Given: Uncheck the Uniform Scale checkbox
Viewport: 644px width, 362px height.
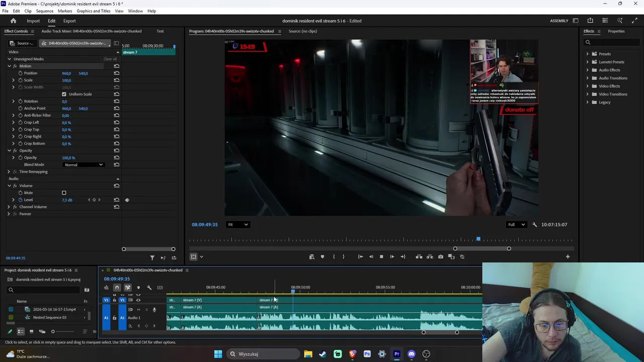Looking at the screenshot, I should [x=64, y=95].
